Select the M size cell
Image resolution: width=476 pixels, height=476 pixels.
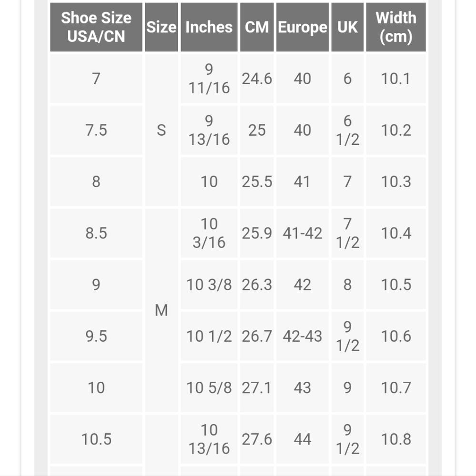pyautogui.click(x=162, y=310)
